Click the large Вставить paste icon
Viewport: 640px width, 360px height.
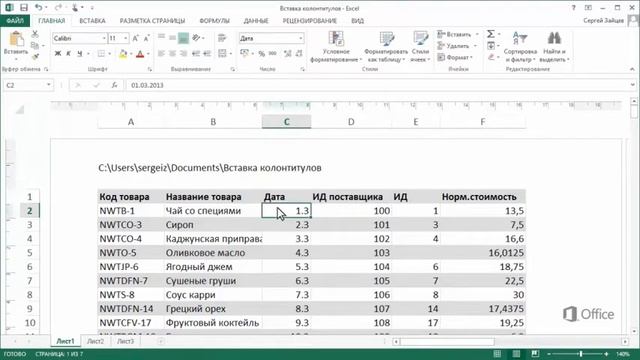(16, 40)
